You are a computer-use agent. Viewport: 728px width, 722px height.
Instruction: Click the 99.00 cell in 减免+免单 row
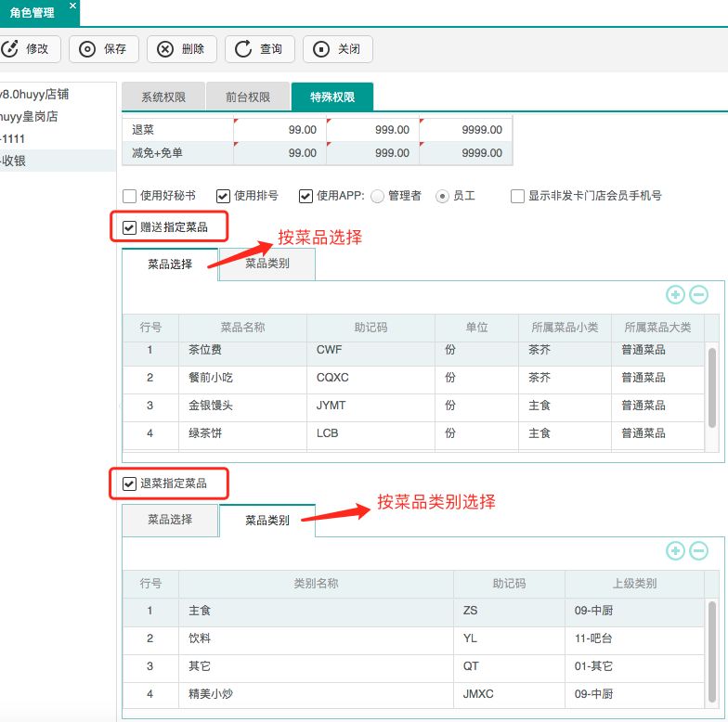click(x=280, y=152)
